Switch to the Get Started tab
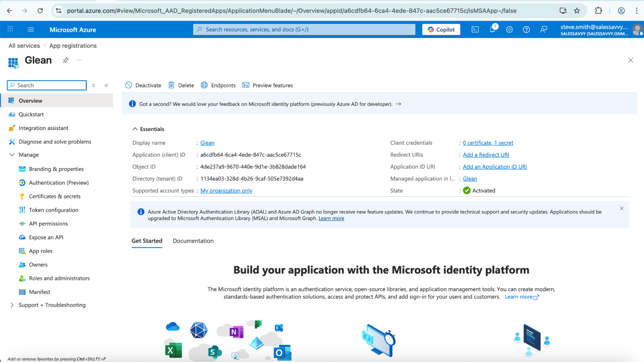Viewport: 644px width, 362px height. (147, 241)
